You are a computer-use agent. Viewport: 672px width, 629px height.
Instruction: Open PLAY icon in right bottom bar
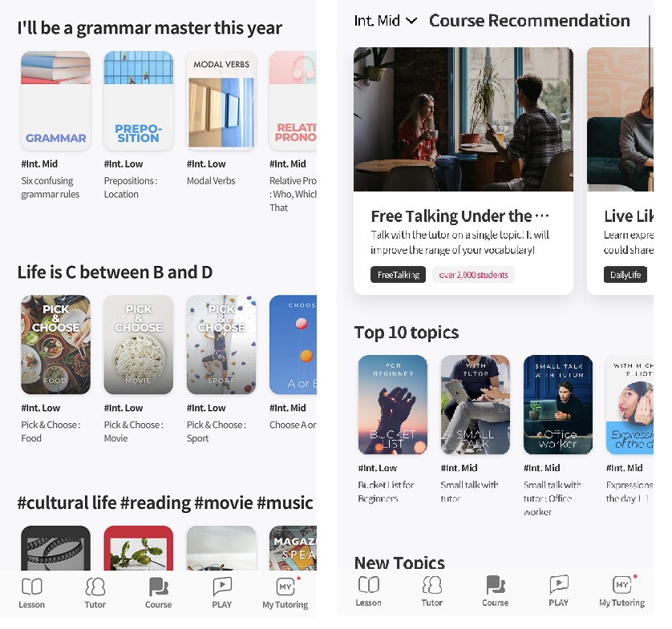click(x=558, y=591)
